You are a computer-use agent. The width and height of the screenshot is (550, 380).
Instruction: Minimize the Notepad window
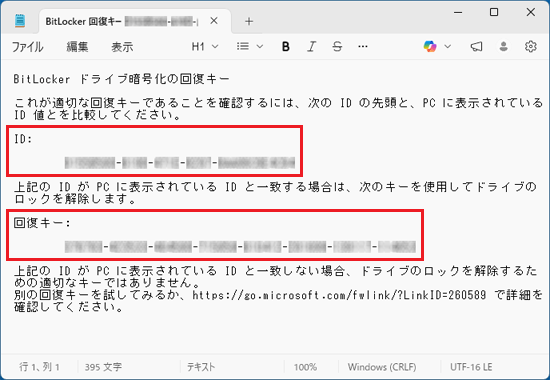click(458, 12)
